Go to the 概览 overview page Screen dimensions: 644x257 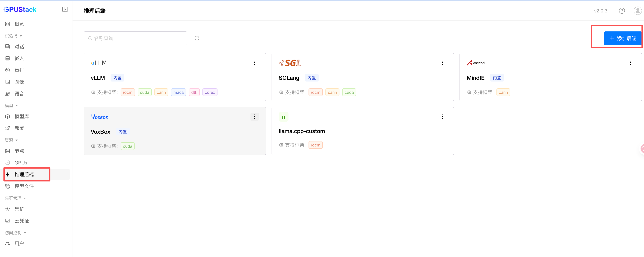pos(19,24)
